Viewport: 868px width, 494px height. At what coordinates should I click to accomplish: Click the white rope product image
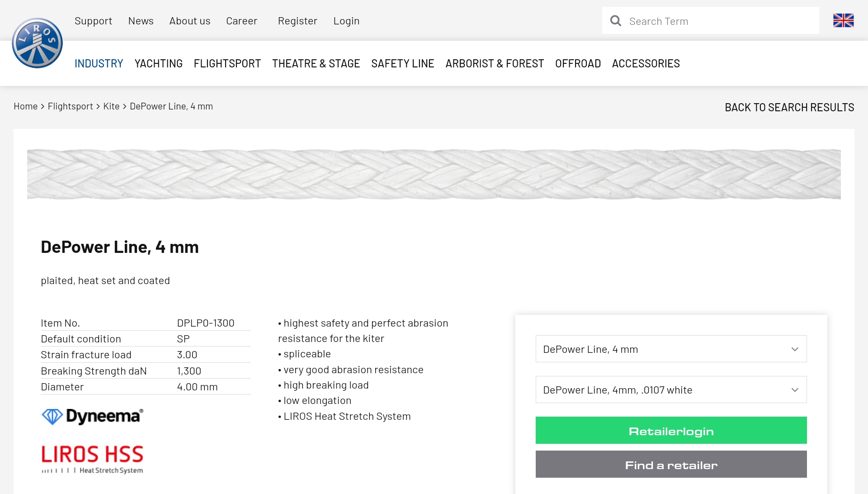point(434,174)
